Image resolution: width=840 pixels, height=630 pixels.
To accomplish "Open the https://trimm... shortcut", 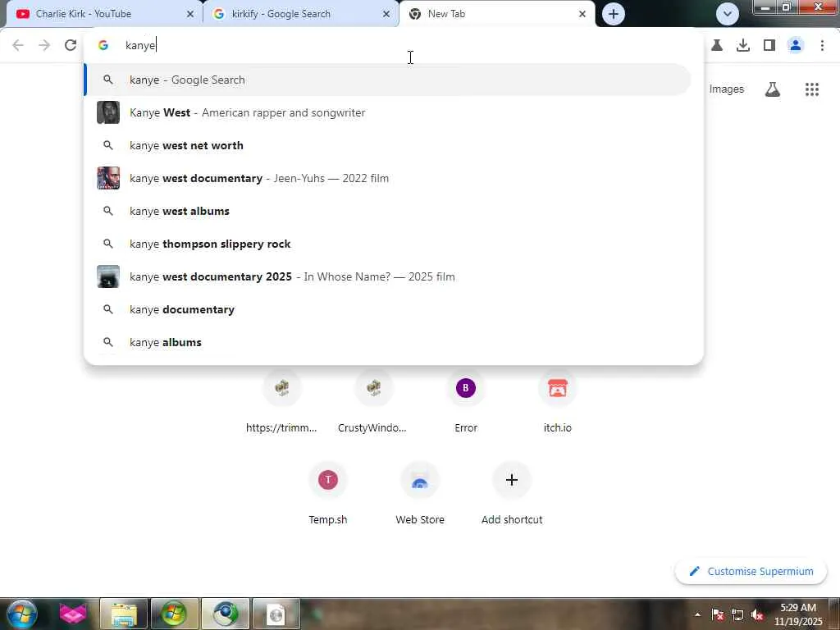I will (x=282, y=404).
